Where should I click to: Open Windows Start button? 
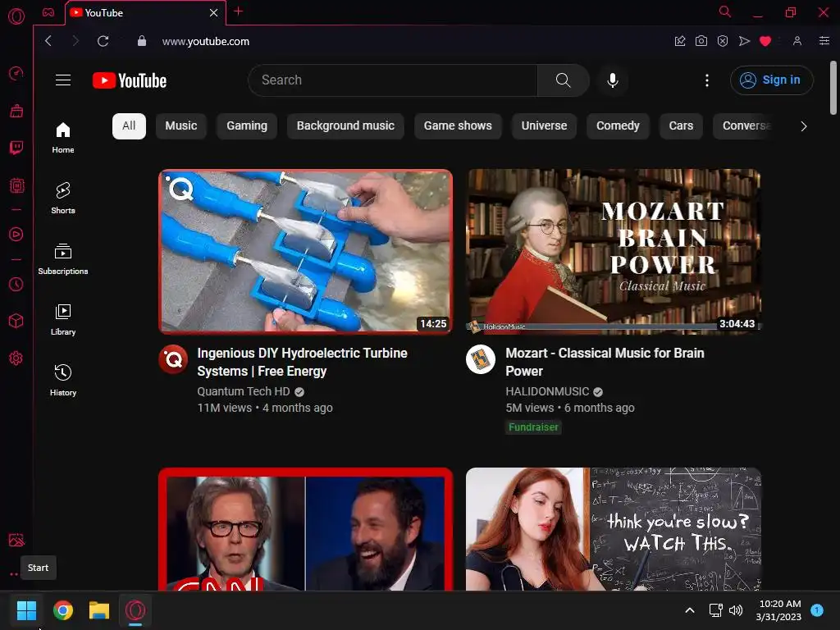tap(26, 610)
